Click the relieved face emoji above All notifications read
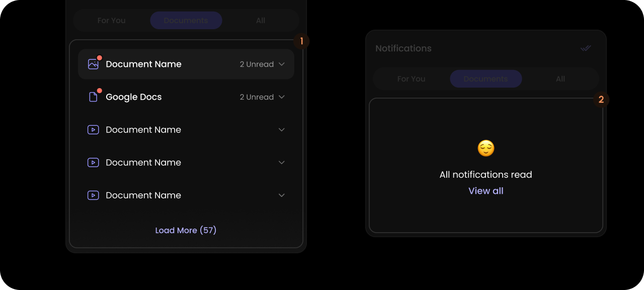This screenshot has width=644, height=290. point(486,148)
